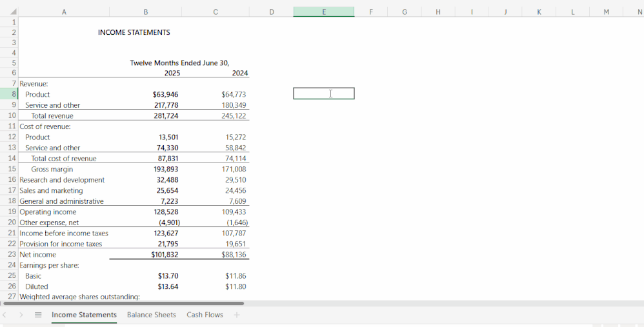Go to previous sheet arrow

pyautogui.click(x=5, y=315)
